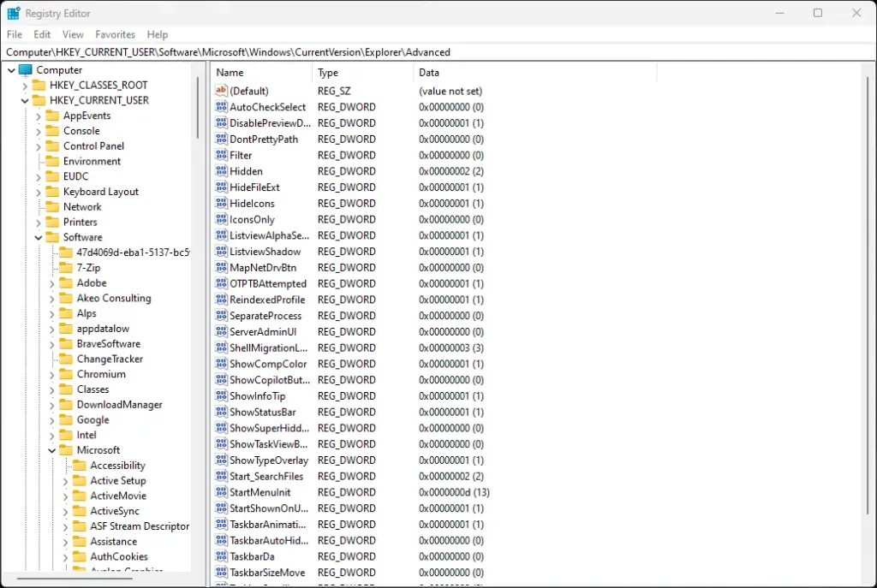Viewport: 877px width, 588px height.
Task: Open the File menu
Action: click(x=15, y=34)
